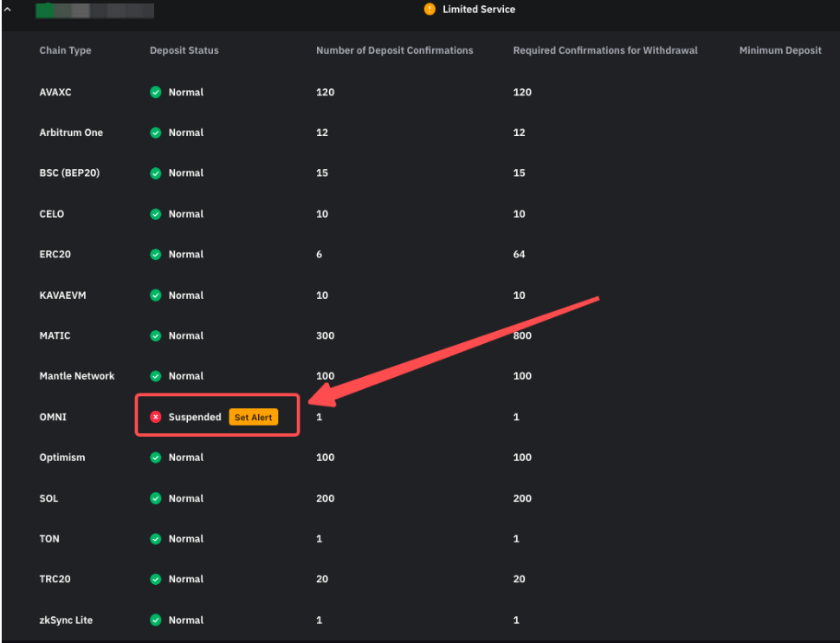This screenshot has height=643, width=840.
Task: Click the Deposit Status column header
Action: coord(184,50)
